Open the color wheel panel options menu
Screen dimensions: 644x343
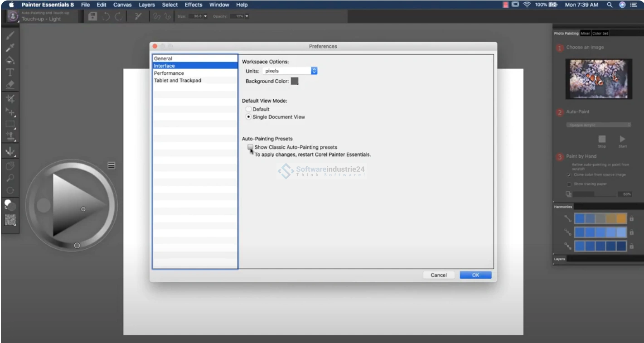[x=111, y=165]
